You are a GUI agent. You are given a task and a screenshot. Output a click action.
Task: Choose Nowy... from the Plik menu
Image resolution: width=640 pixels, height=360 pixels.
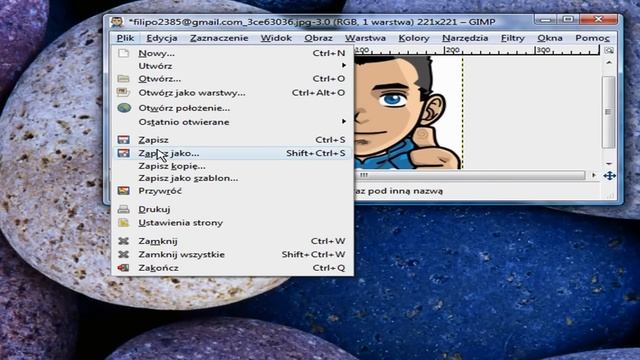(x=232, y=53)
